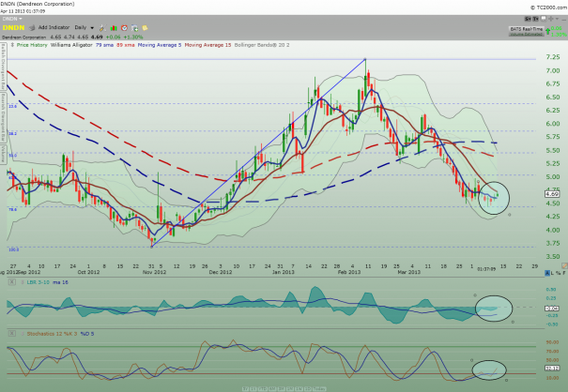Click ma 16 label in LBR pane
568x392 pixels.
pyautogui.click(x=60, y=282)
